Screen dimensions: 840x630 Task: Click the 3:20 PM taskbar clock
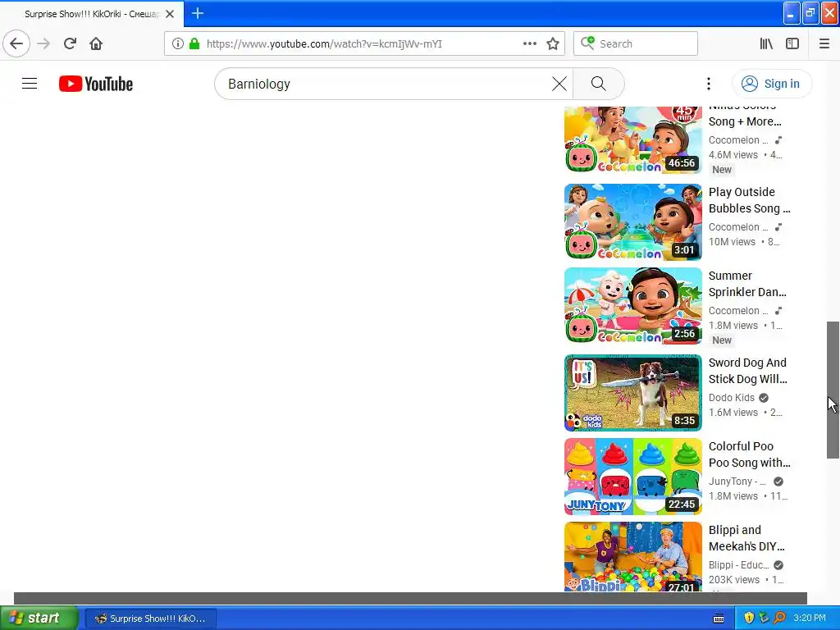click(x=810, y=618)
